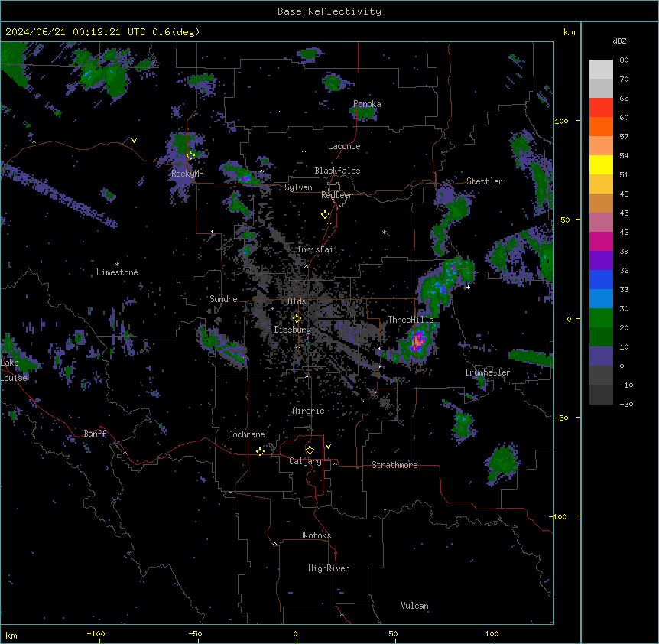Click the Banff label
This screenshot has height=644, width=659.
[x=95, y=434]
